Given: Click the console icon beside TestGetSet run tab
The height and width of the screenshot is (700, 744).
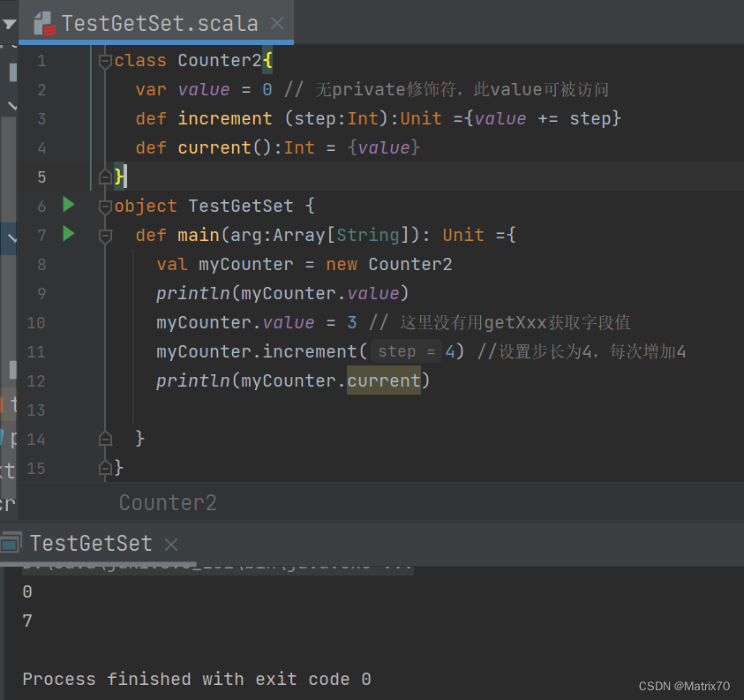Looking at the screenshot, I should coord(13,543).
